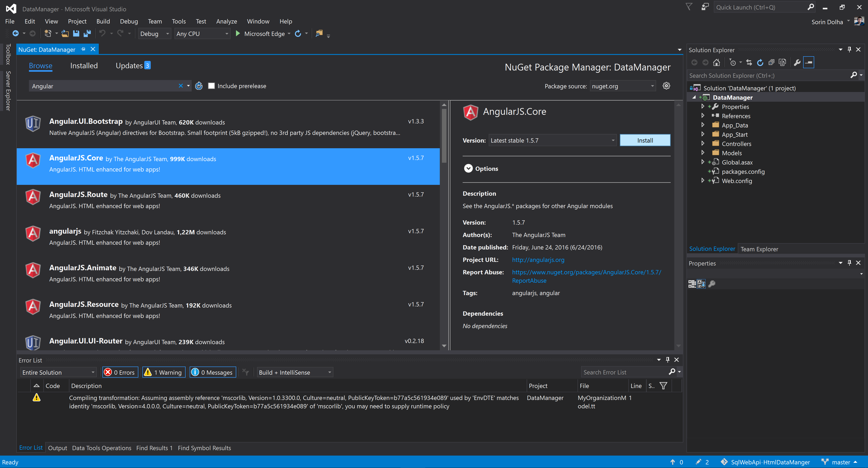Open the http://angularjs.org project link
This screenshot has height=468, width=868.
538,260
